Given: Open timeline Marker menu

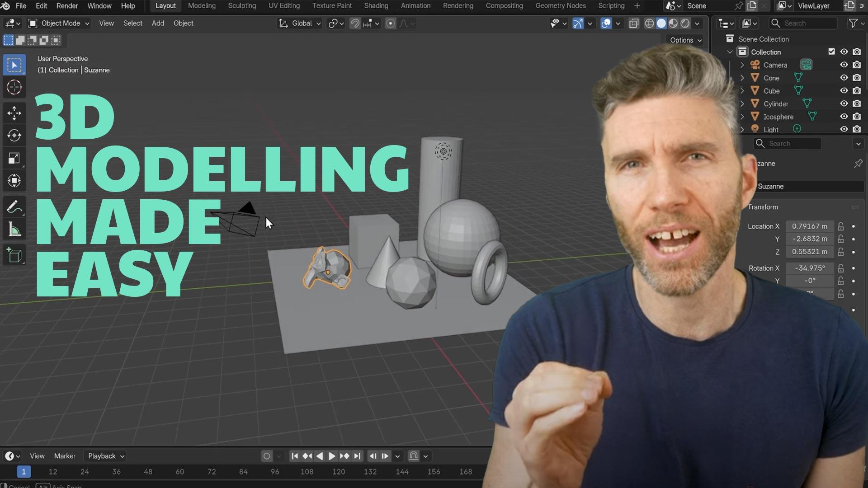Looking at the screenshot, I should [x=65, y=456].
